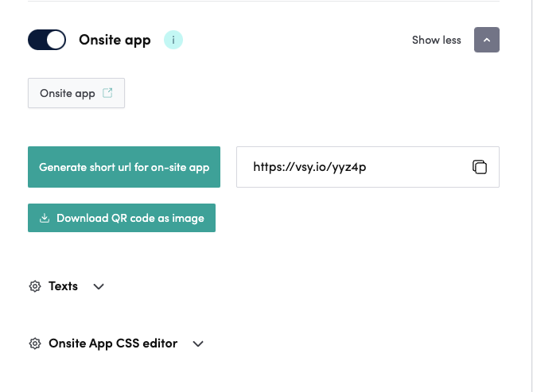Click the white knob of the Onsite app toggle
This screenshot has width=533, height=392.
[55, 40]
